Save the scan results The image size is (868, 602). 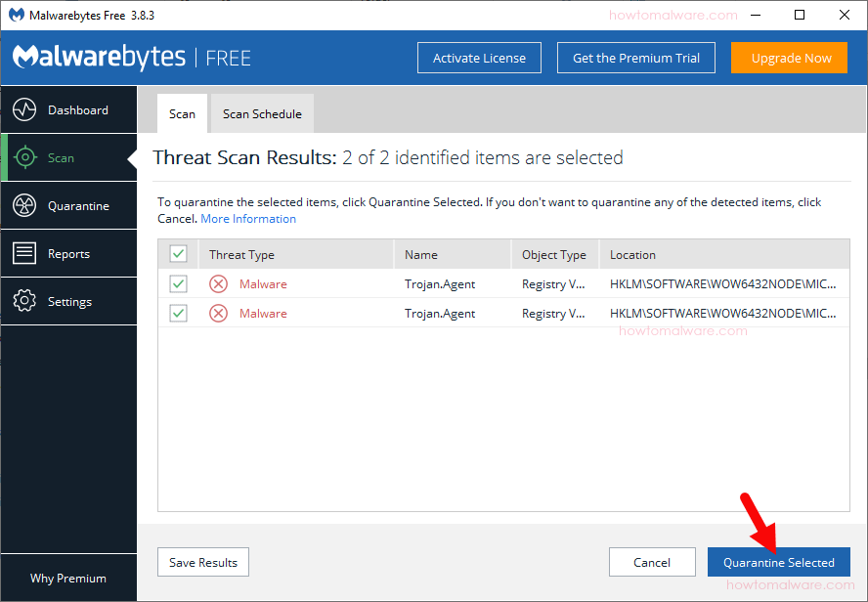pos(202,562)
